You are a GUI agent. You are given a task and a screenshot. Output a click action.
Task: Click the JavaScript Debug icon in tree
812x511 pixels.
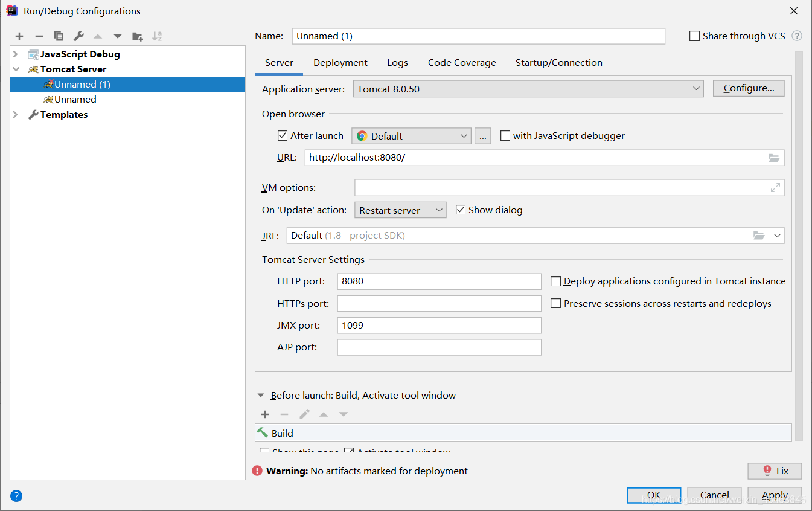33,54
